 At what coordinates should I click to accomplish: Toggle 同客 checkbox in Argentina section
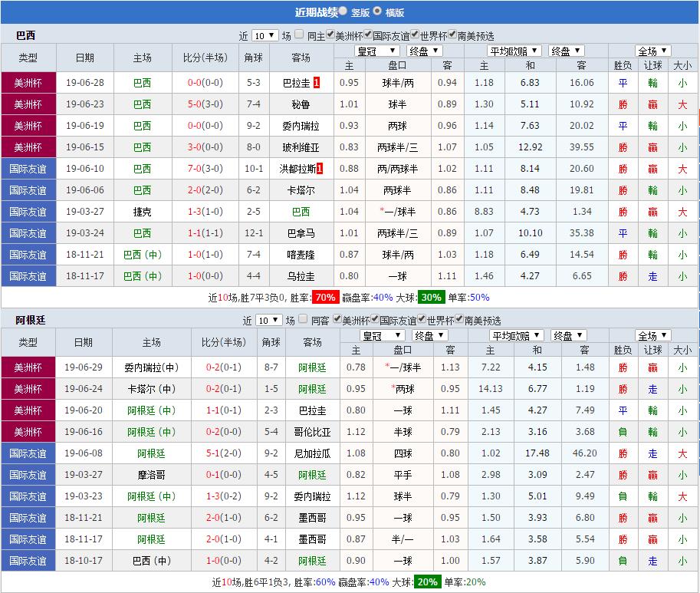(303, 319)
